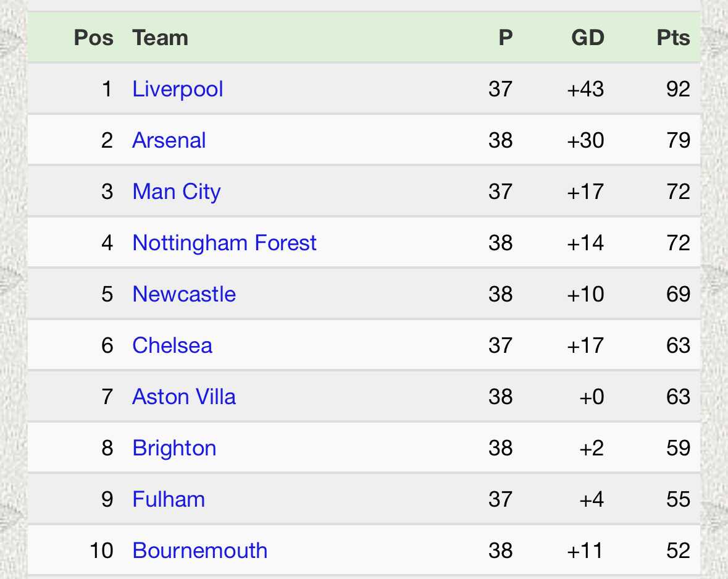Image resolution: width=728 pixels, height=579 pixels.
Task: Open the Arsenal team link
Action: pos(169,140)
